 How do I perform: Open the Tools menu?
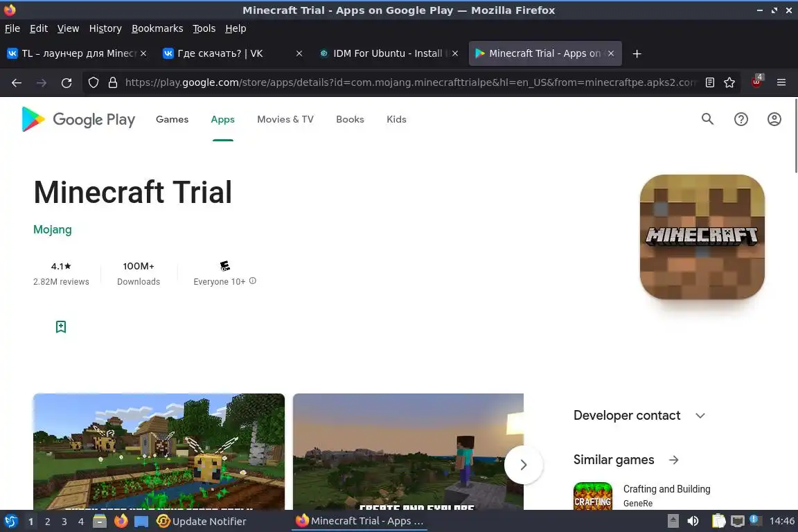coord(204,28)
